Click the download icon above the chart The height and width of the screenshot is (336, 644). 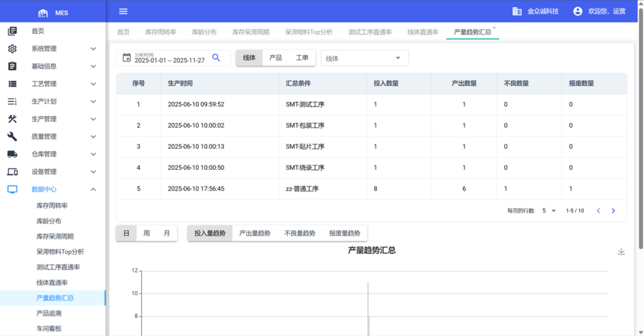(621, 251)
